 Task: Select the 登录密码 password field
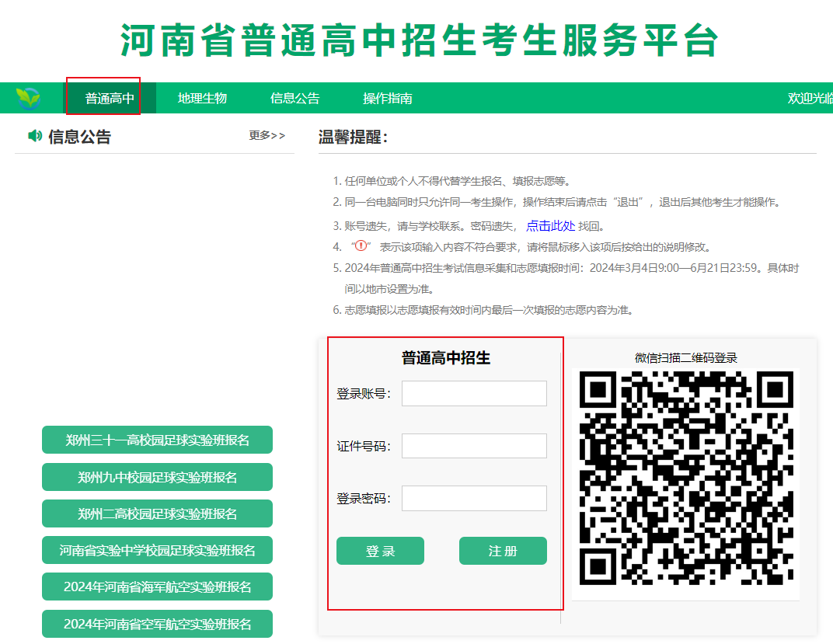point(474,499)
